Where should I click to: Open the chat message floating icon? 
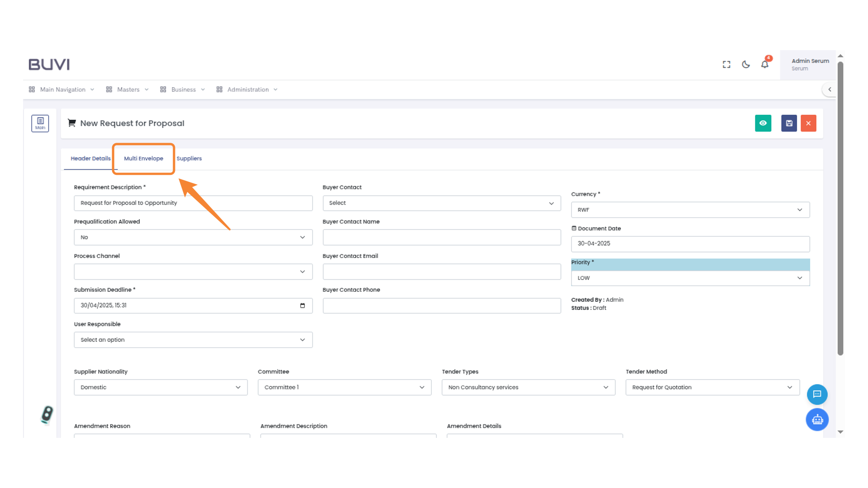pos(817,394)
